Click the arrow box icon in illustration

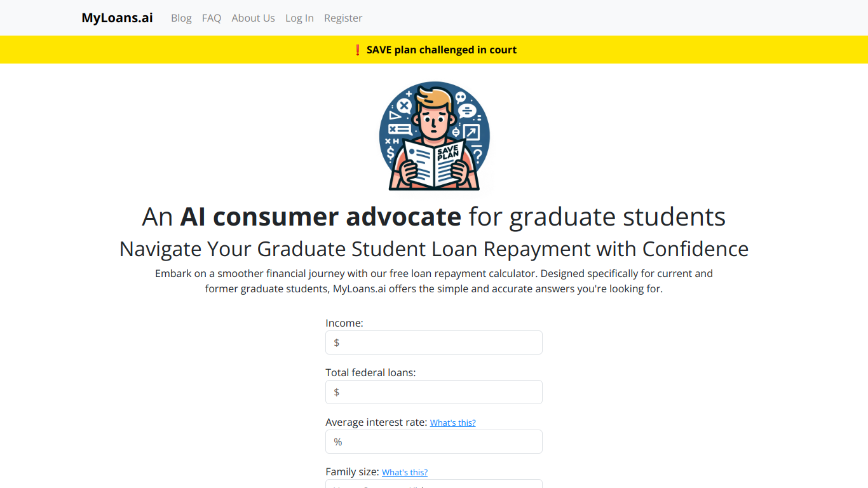pyautogui.click(x=472, y=132)
